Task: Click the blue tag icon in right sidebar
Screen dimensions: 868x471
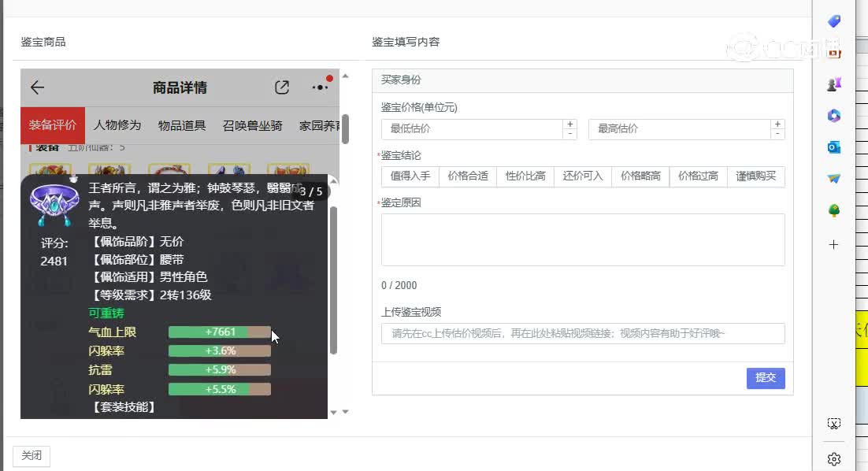Action: [x=833, y=21]
